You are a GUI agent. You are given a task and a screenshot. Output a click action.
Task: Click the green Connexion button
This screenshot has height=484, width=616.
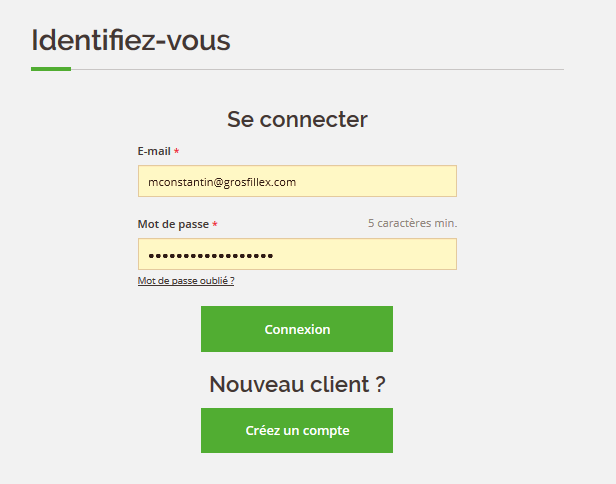(297, 329)
